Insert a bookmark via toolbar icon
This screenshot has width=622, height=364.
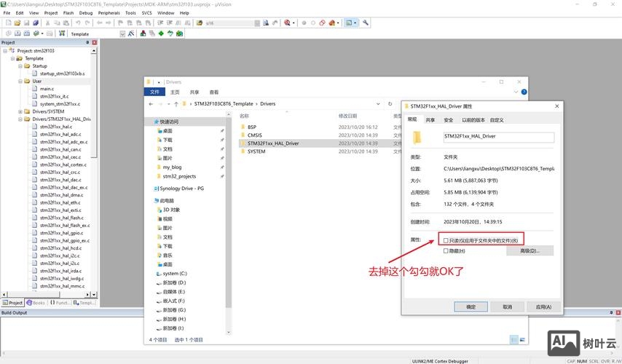[120, 23]
